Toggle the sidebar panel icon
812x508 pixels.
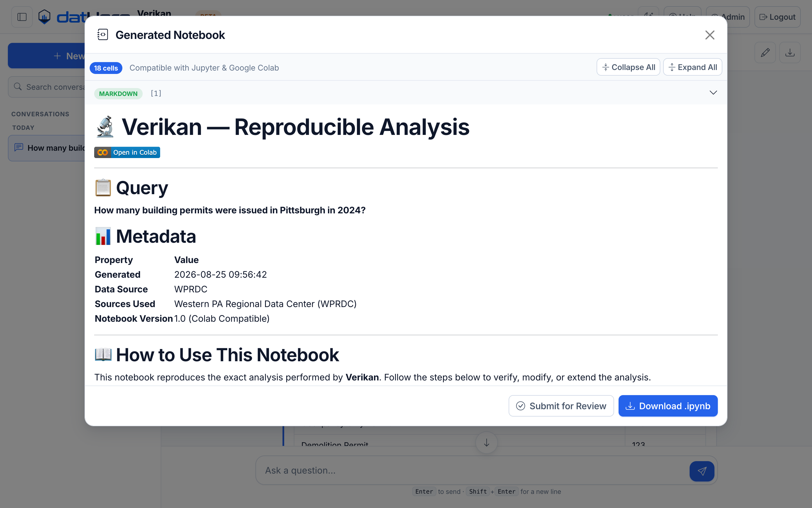tap(22, 17)
